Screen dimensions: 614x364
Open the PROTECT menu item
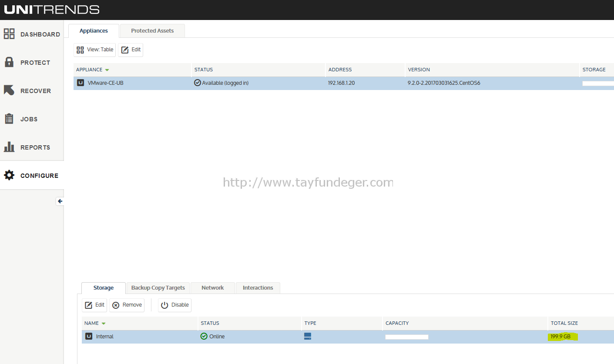pyautogui.click(x=35, y=63)
